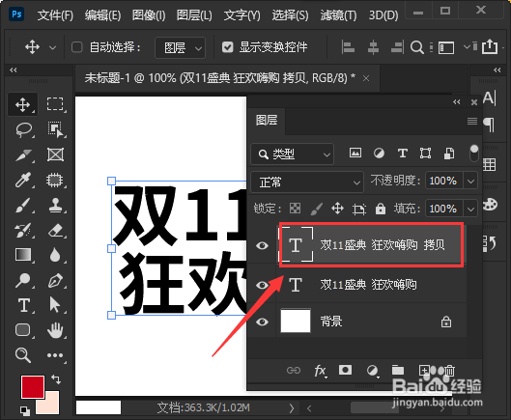Uncheck the 显示变换控件 checkbox
Screen dimensions: 511x420
coord(227,47)
